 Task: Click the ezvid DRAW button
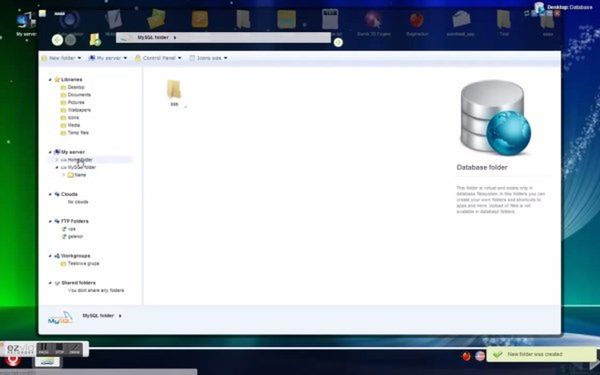pyautogui.click(x=75, y=349)
